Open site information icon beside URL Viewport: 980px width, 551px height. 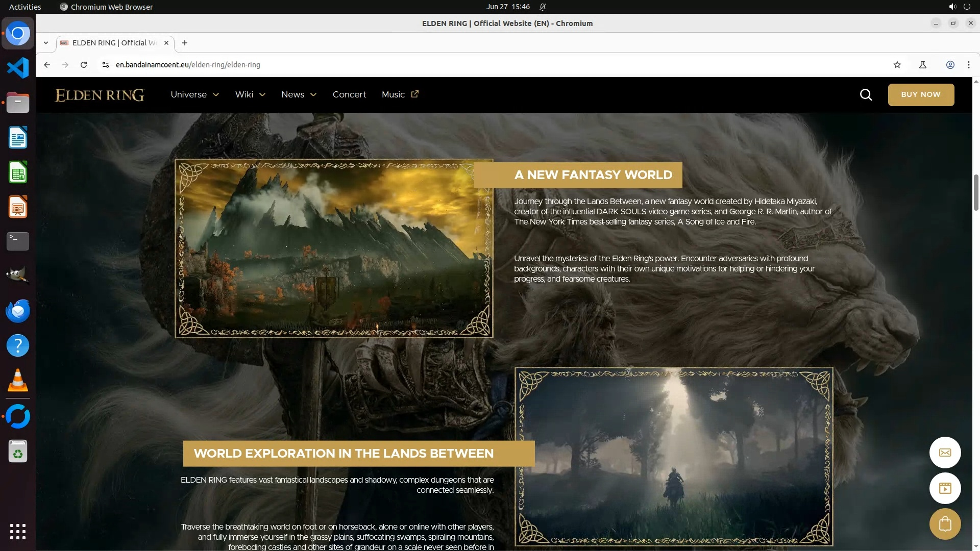(106, 65)
